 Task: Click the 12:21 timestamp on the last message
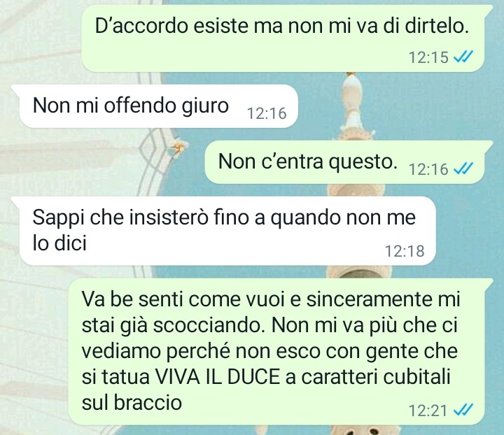pos(428,411)
